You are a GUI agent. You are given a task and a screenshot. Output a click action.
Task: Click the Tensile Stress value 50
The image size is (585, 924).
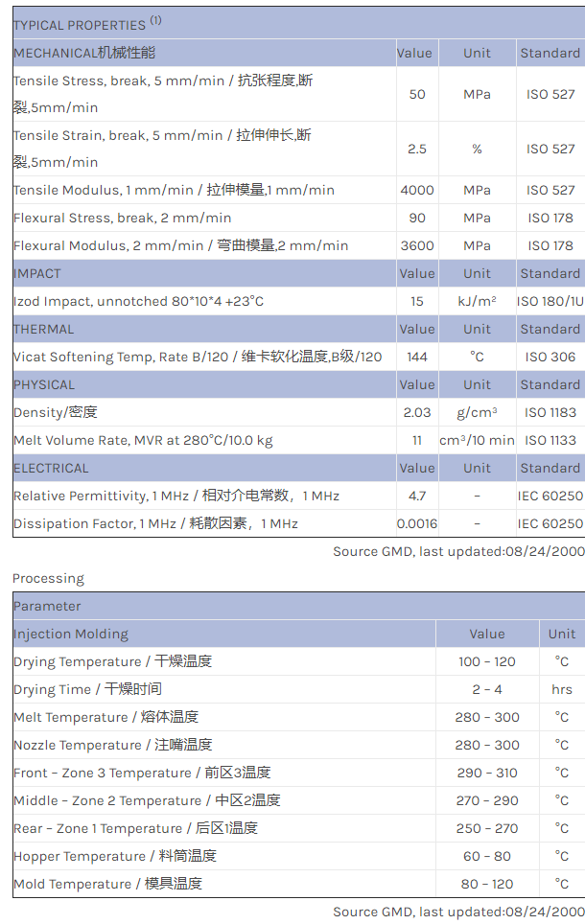[x=417, y=94]
